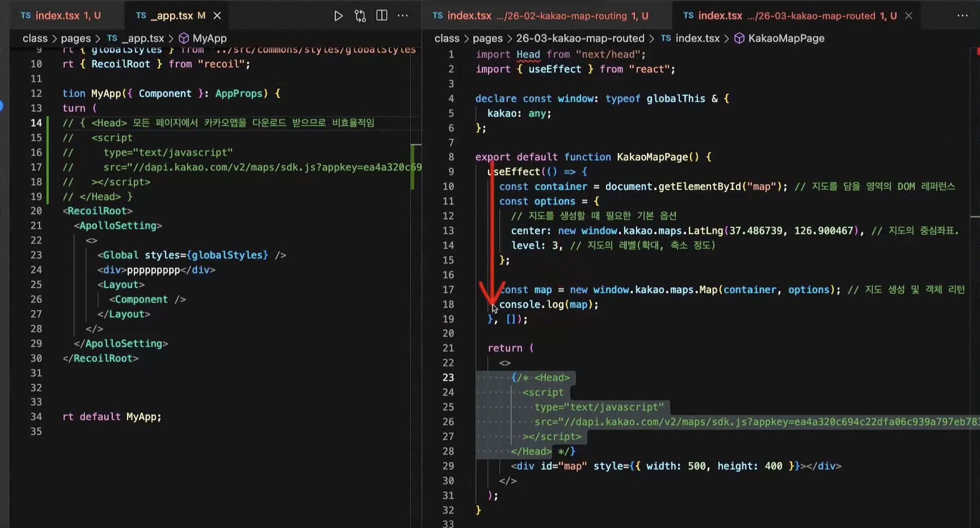
Task: Click 'ppppppppp' div text on line 24
Action: click(153, 270)
